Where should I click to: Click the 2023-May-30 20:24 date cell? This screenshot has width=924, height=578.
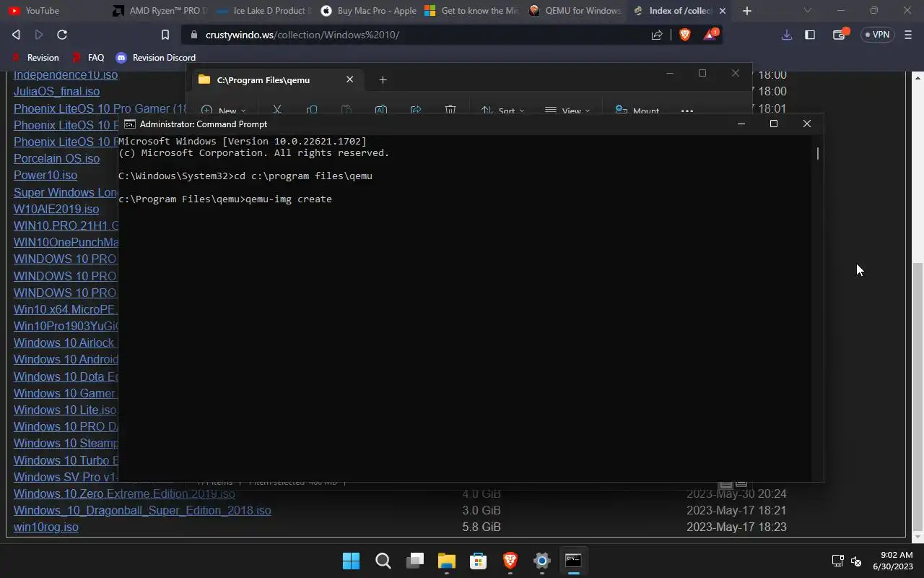click(736, 493)
